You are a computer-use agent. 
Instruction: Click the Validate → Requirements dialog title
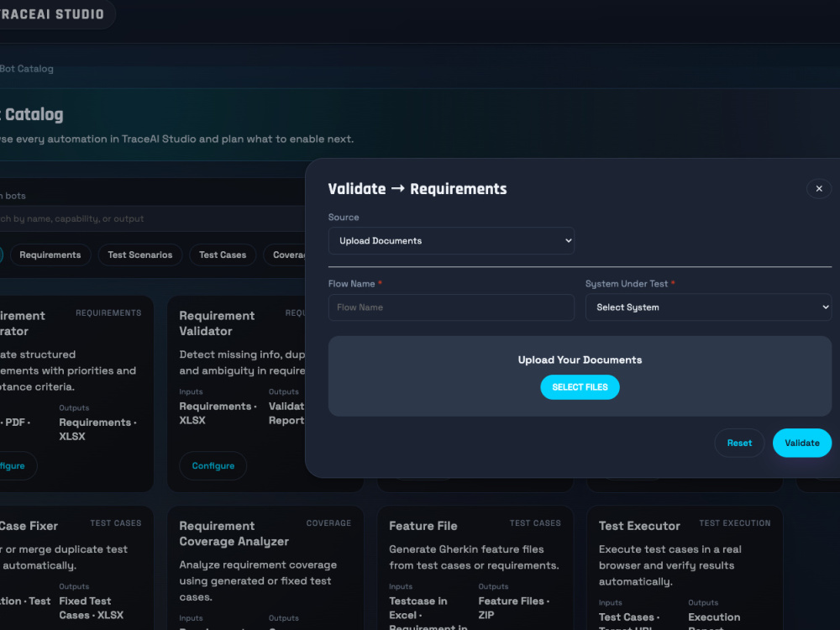point(417,188)
